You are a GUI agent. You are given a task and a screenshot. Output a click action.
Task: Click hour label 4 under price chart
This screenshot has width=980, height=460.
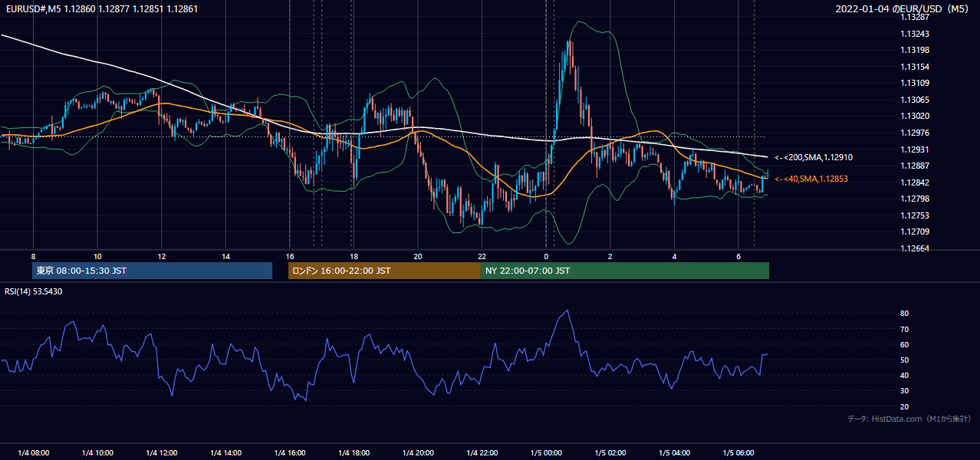pos(674,256)
